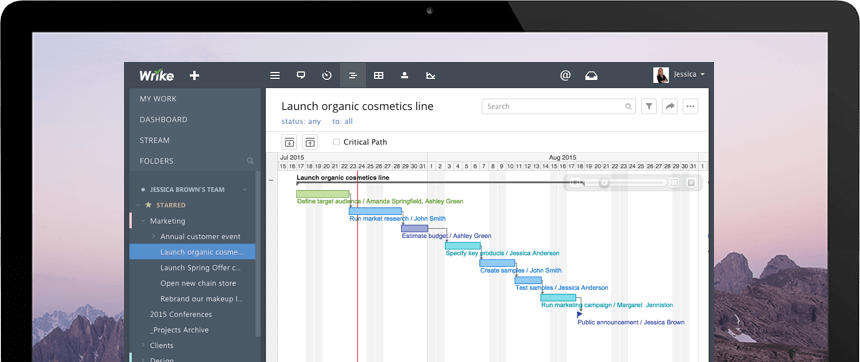Open the timer stopwatch icon
The image size is (860, 362).
coord(327,76)
